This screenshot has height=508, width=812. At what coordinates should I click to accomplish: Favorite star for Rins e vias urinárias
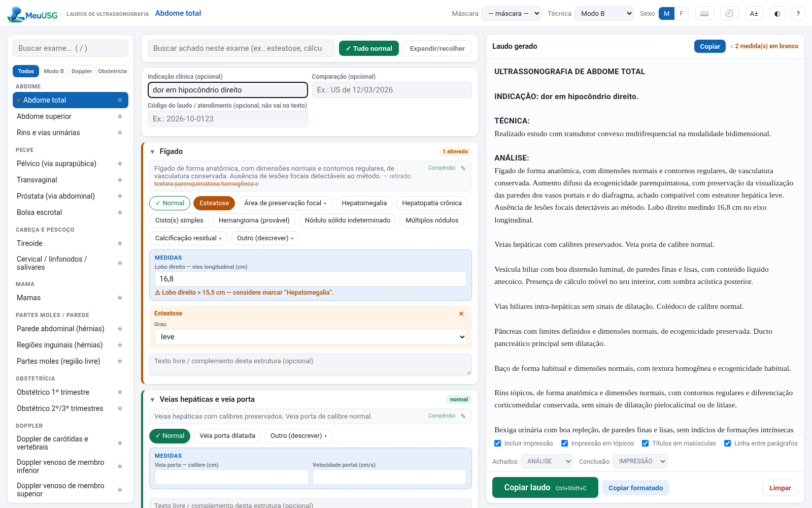120,133
